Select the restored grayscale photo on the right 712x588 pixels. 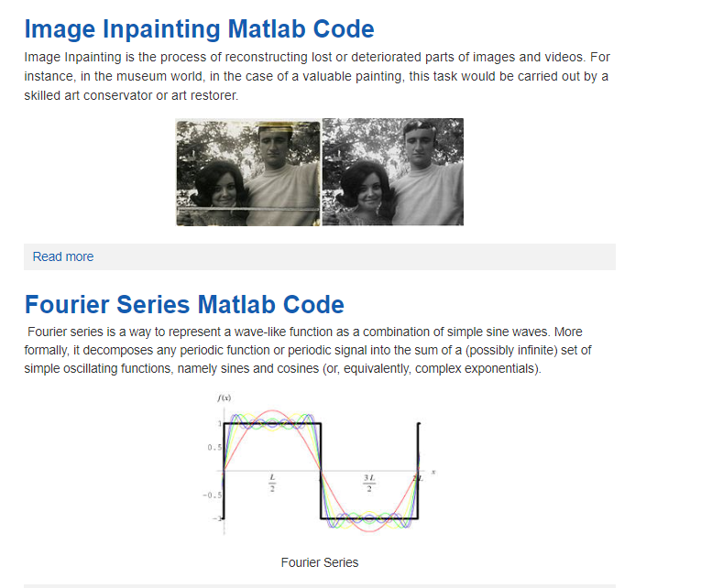pos(393,172)
